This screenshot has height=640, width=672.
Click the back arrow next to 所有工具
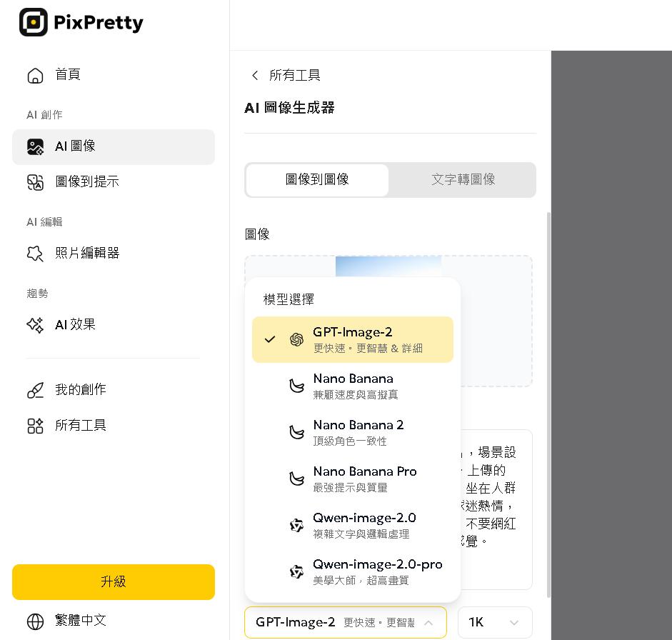coord(255,76)
